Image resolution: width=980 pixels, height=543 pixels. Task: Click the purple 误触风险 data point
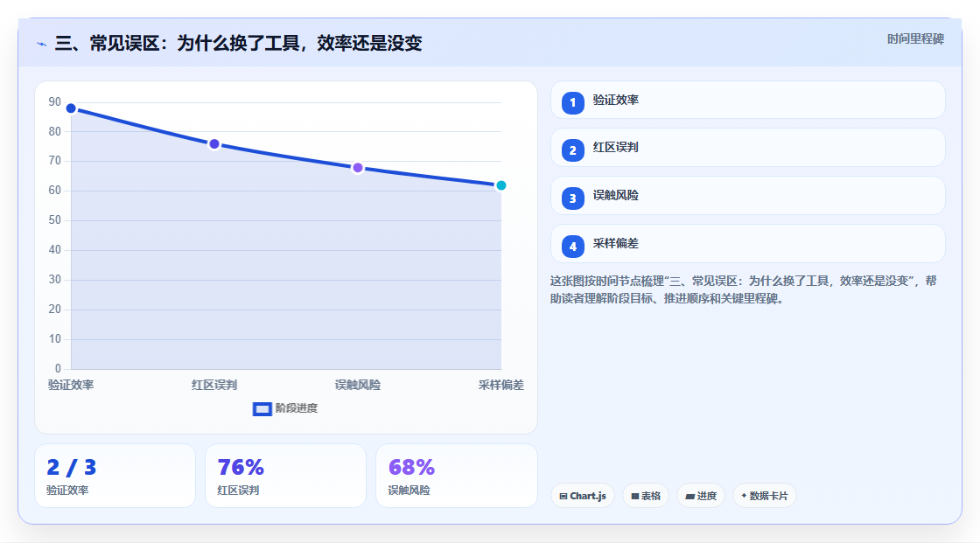358,168
